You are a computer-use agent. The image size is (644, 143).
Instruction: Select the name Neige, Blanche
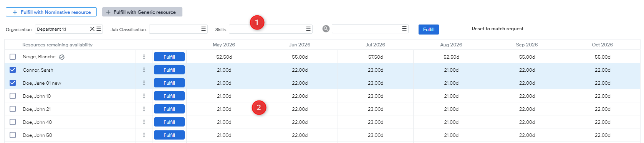[x=39, y=57]
